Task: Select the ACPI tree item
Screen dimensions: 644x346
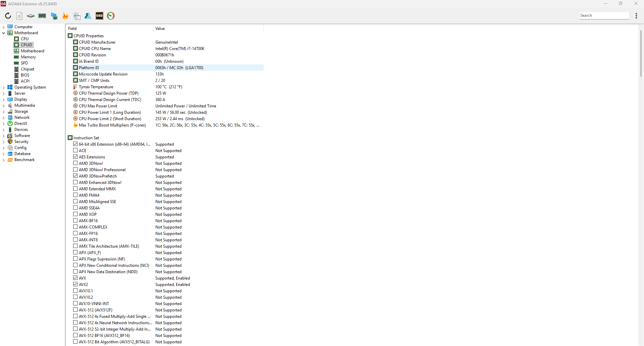Action: coord(25,81)
